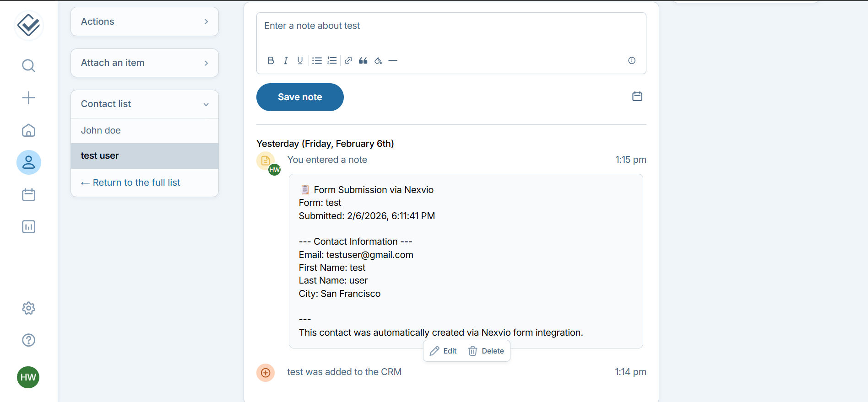The width and height of the screenshot is (868, 402).
Task: Insert a horizontal divider line
Action: [x=393, y=60]
